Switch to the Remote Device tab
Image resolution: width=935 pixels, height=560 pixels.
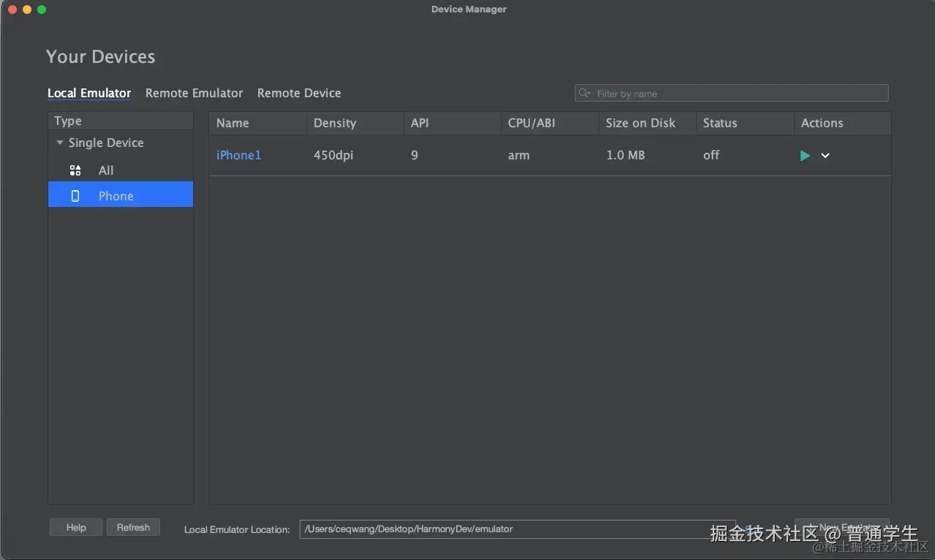tap(299, 93)
